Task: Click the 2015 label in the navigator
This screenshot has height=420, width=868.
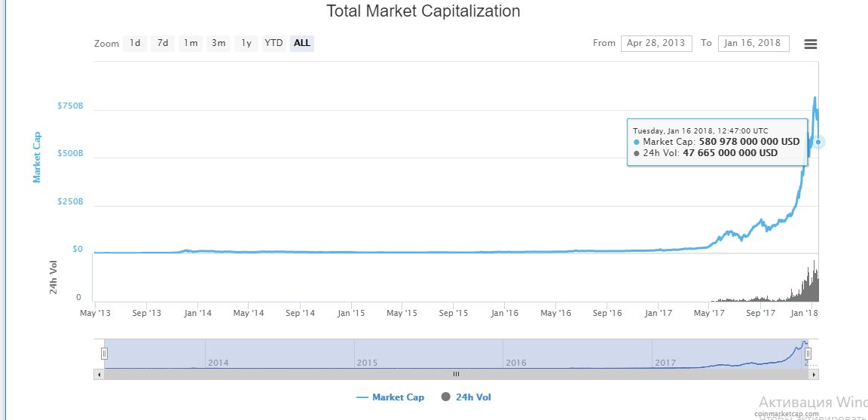Action: (367, 363)
